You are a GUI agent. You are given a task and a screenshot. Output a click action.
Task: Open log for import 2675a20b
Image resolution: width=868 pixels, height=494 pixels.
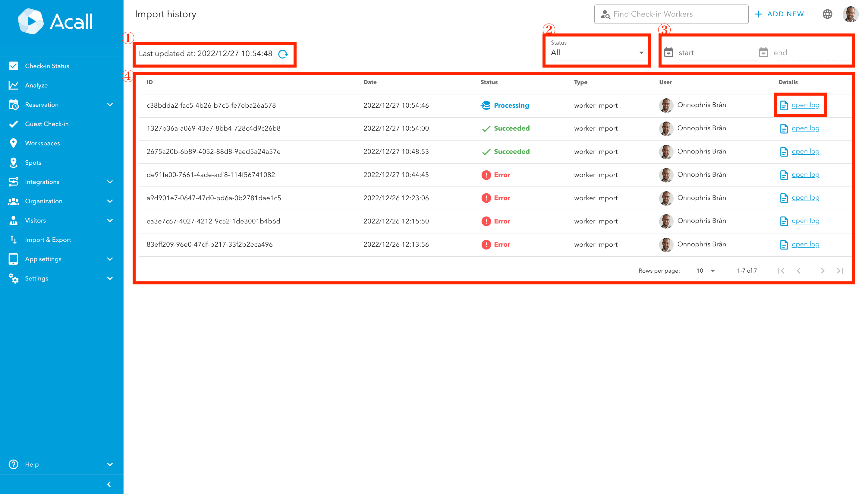pos(805,151)
